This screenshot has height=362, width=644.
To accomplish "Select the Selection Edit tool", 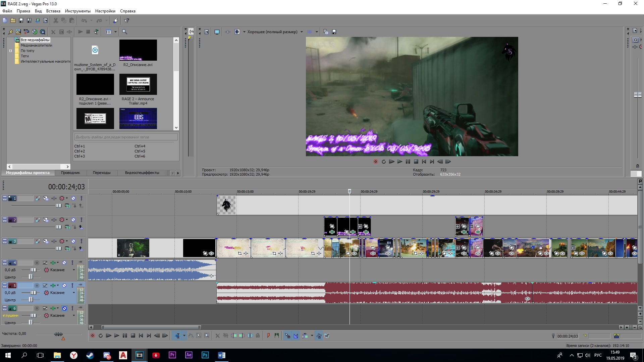I will (199, 336).
